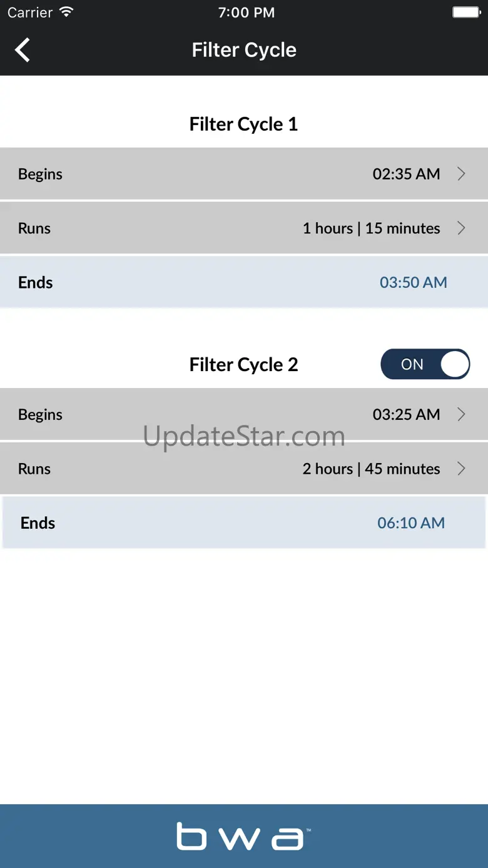
Task: Tap the Filter Cycle 1 Ends row
Action: click(244, 282)
